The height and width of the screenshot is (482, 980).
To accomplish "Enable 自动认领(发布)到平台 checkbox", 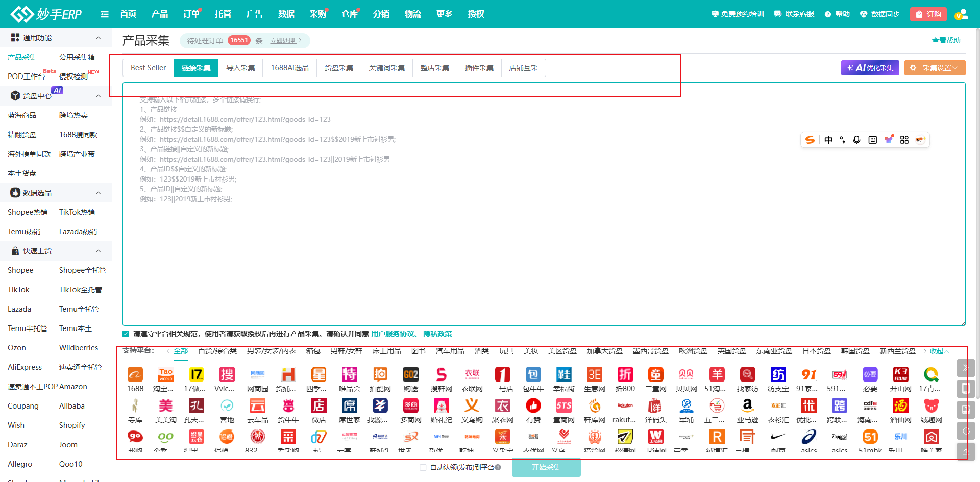I will point(423,467).
